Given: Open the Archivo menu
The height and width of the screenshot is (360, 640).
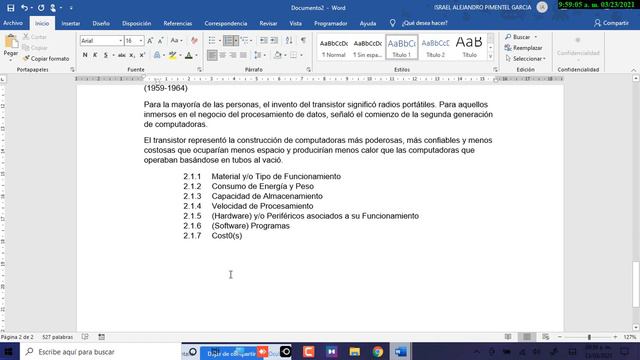Looking at the screenshot, I should point(13,23).
